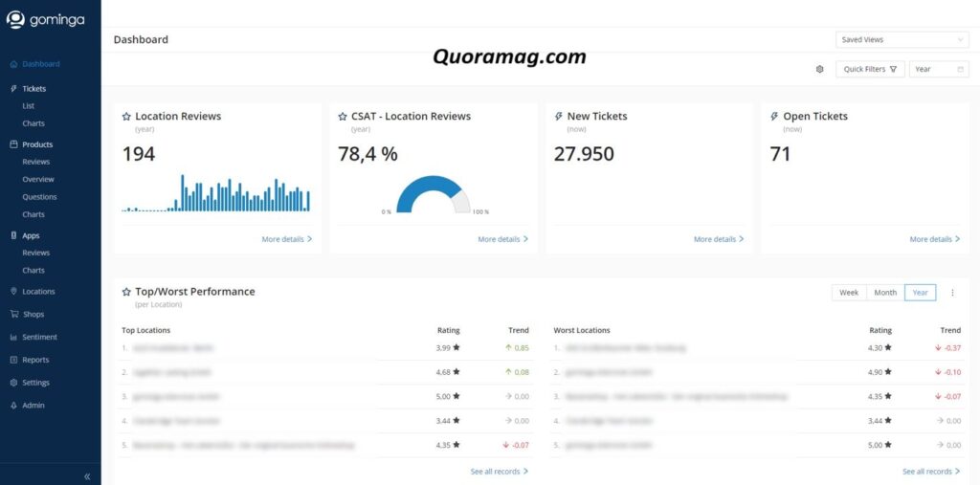Switch performance view to Month
Viewport: 980px width, 485px height.
885,293
